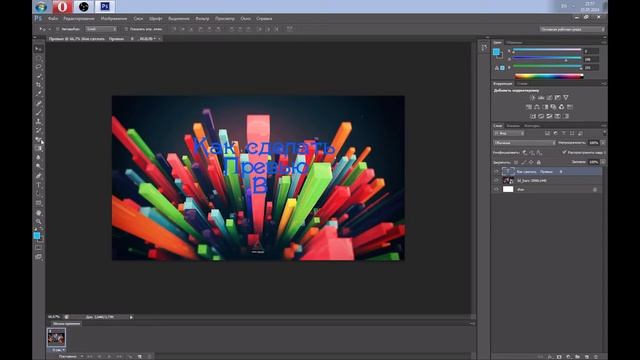
Task: Select the Horizontal Type tool
Action: 38,185
